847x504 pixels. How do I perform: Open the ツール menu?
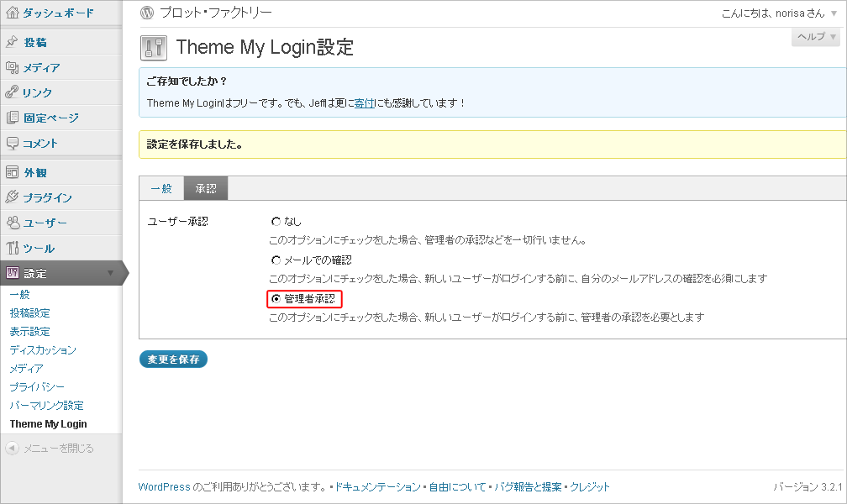pos(39,249)
